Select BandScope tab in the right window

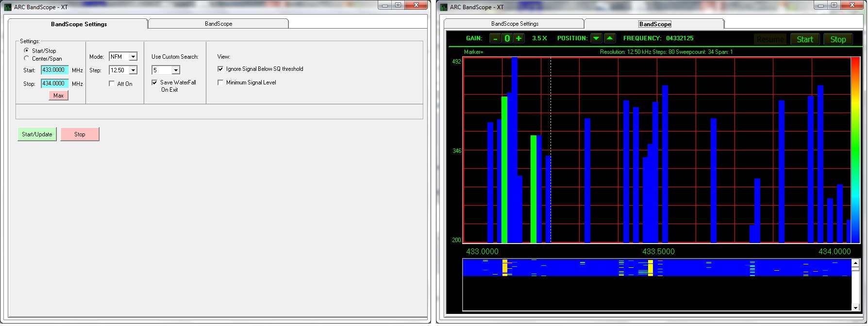[655, 24]
